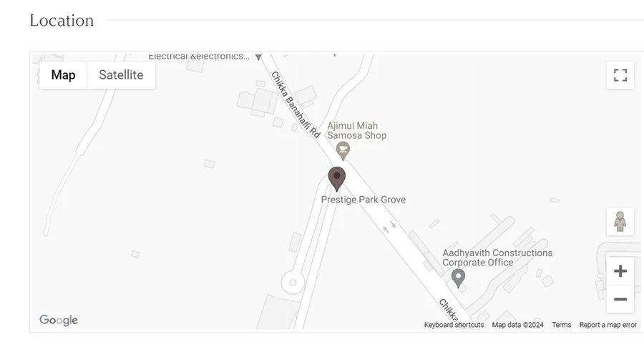Open the Google logo link
The width and height of the screenshot is (644, 347).
[x=59, y=320]
